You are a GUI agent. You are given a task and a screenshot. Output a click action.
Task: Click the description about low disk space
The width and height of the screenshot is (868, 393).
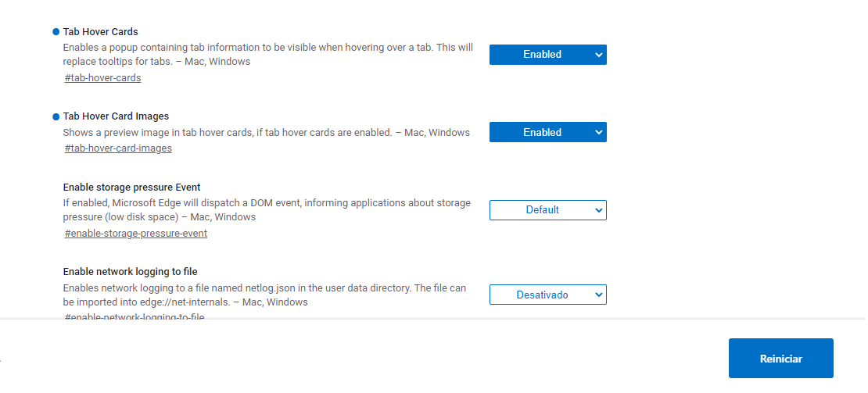click(x=267, y=210)
